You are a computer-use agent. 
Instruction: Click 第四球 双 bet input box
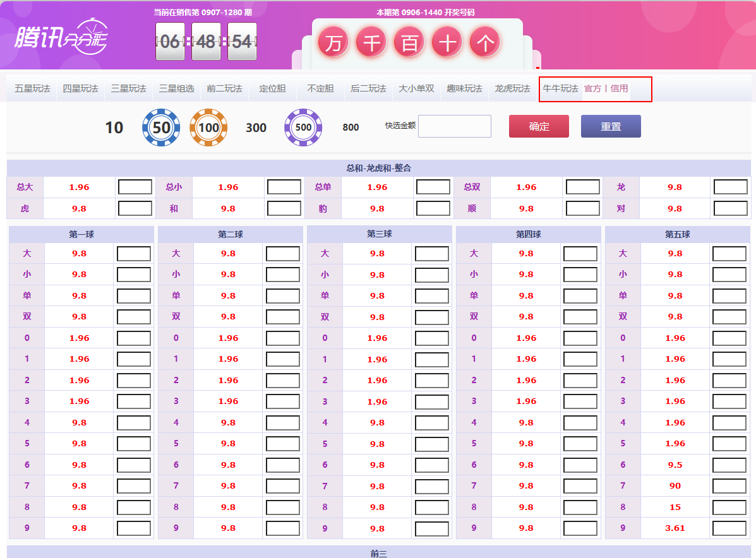580,317
